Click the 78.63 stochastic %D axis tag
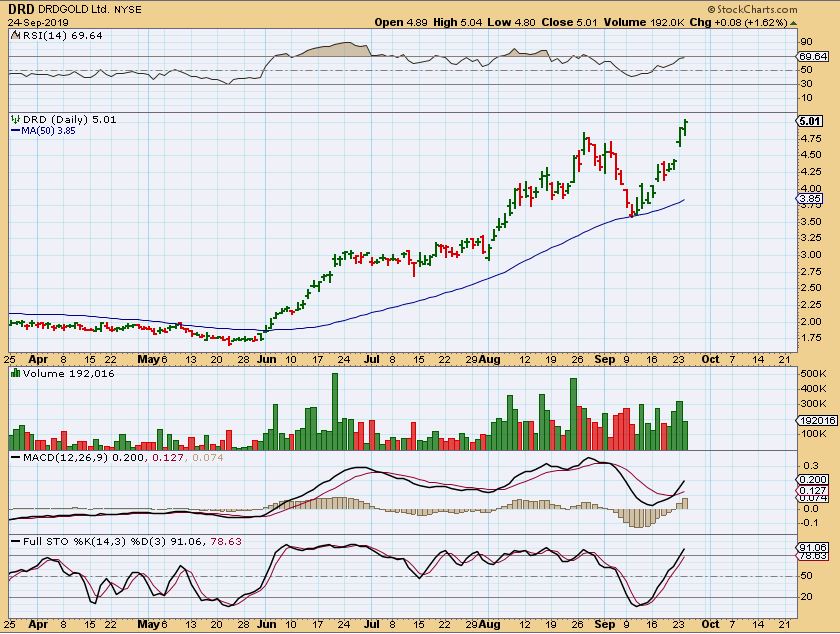The image size is (840, 634). click(x=813, y=556)
